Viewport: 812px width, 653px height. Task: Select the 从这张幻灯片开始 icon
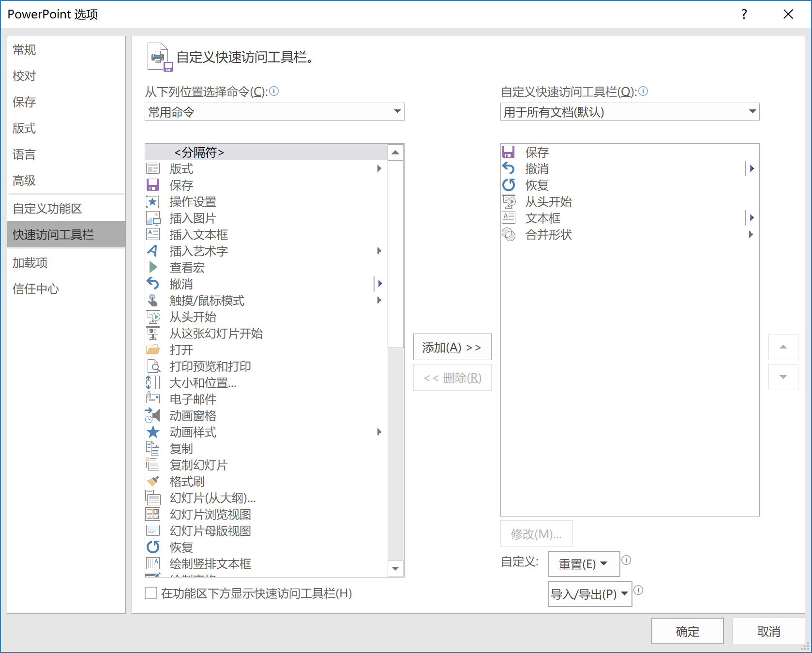[x=153, y=333]
